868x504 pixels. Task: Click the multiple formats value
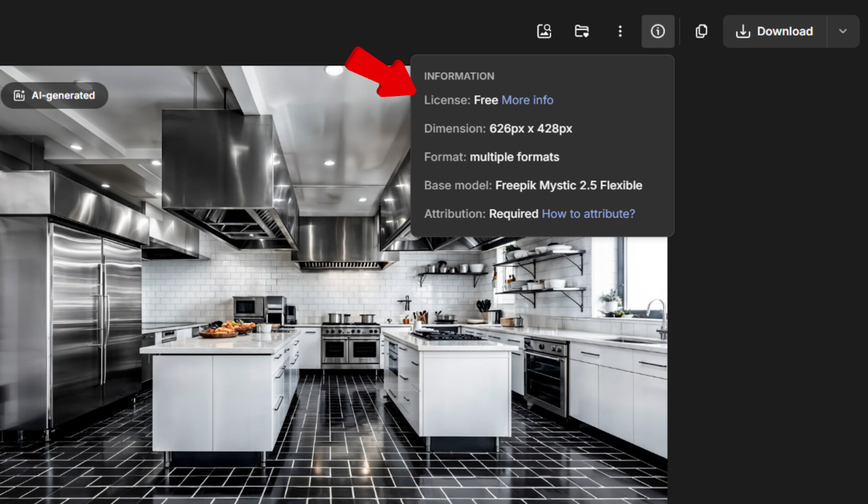coord(514,157)
